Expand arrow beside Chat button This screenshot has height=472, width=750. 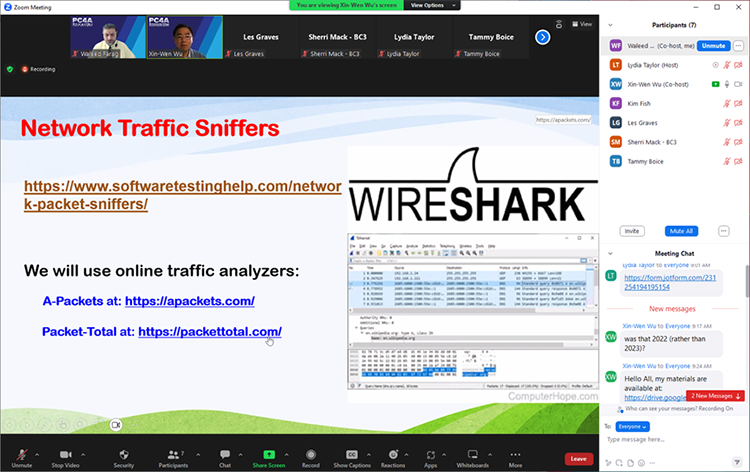pos(241,454)
